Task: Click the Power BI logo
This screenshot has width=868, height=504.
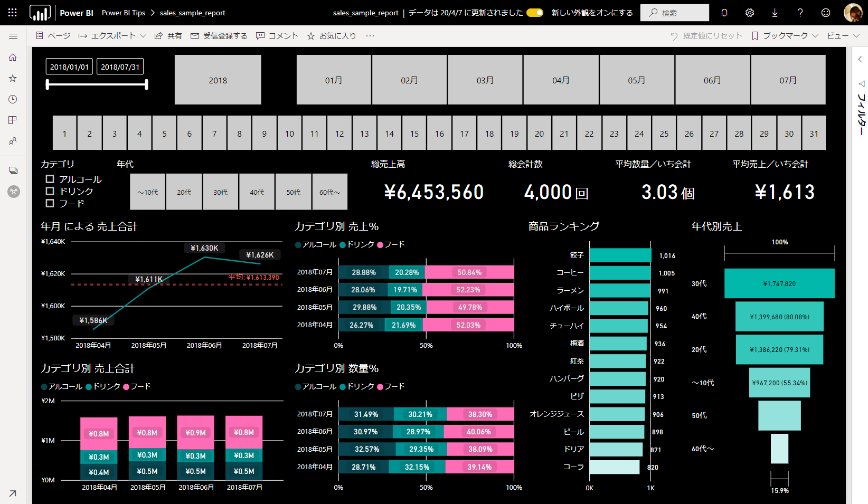Action: point(40,13)
